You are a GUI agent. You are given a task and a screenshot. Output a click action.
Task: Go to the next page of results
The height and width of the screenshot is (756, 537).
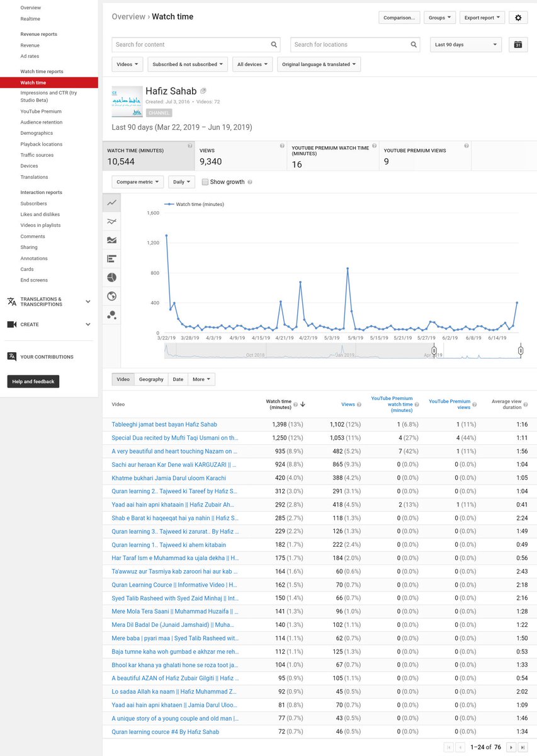tap(511, 747)
